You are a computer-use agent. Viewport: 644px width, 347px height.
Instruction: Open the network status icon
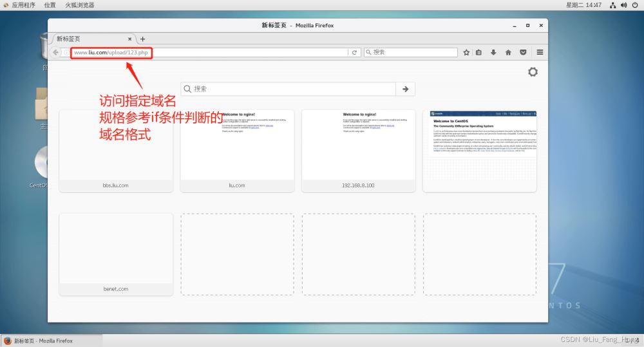[x=613, y=5]
